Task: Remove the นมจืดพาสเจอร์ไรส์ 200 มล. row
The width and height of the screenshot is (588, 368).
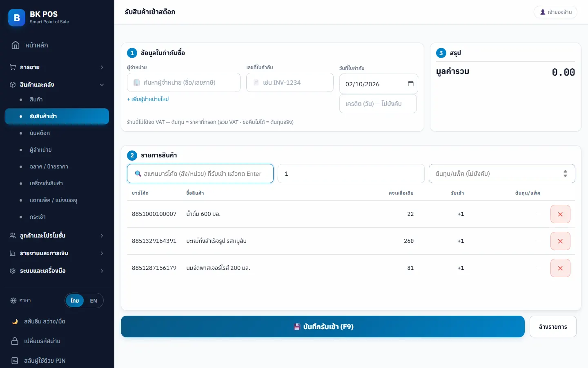Action: (560, 268)
